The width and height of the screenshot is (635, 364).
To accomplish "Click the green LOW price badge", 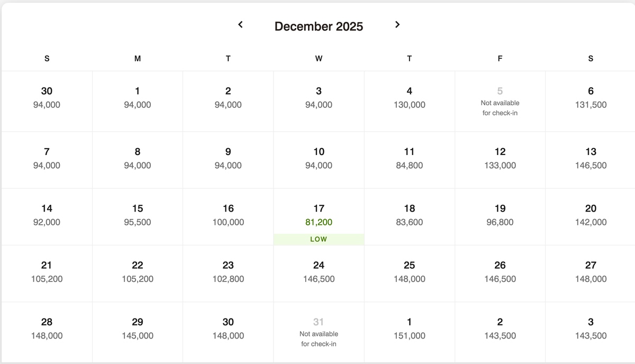I will (319, 239).
